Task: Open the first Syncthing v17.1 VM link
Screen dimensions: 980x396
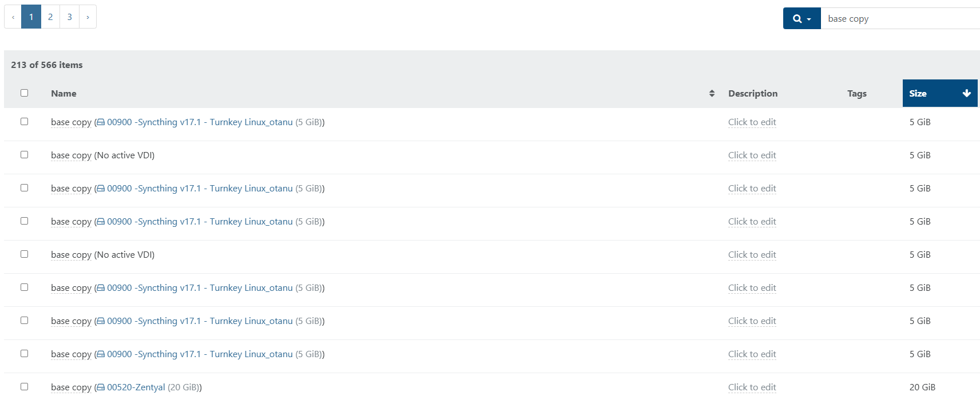Action: [200, 122]
